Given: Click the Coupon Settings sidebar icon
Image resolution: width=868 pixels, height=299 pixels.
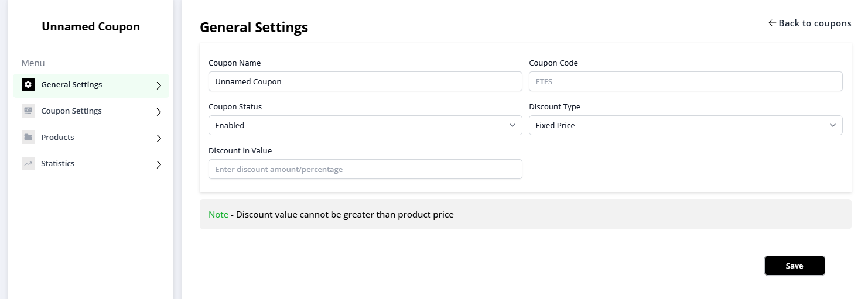Looking at the screenshot, I should pyautogui.click(x=28, y=111).
